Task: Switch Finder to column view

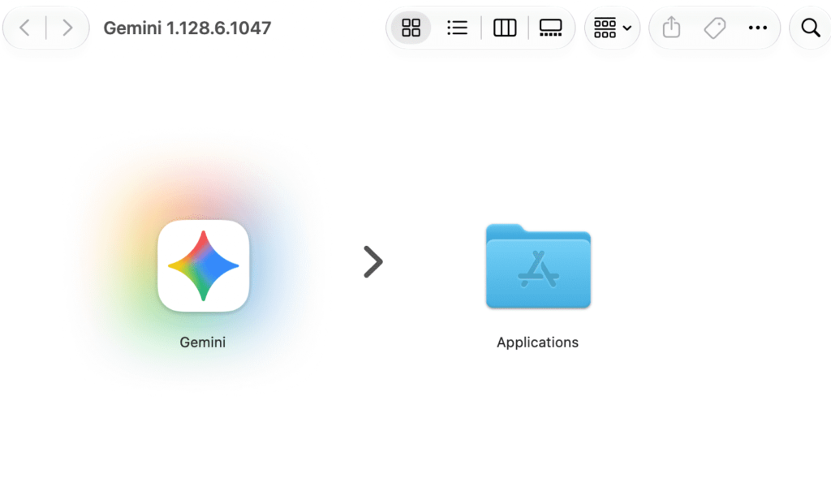Action: click(x=505, y=28)
